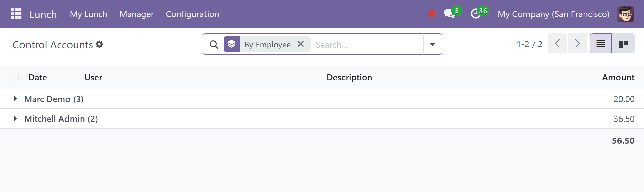Open activities clock icon showing 36

coord(476,14)
